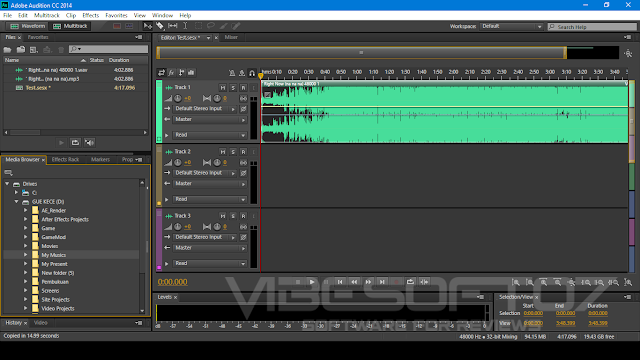The width and height of the screenshot is (640, 360).
Task: Adjust Track 2 pan knob
Action: pyautogui.click(x=217, y=162)
